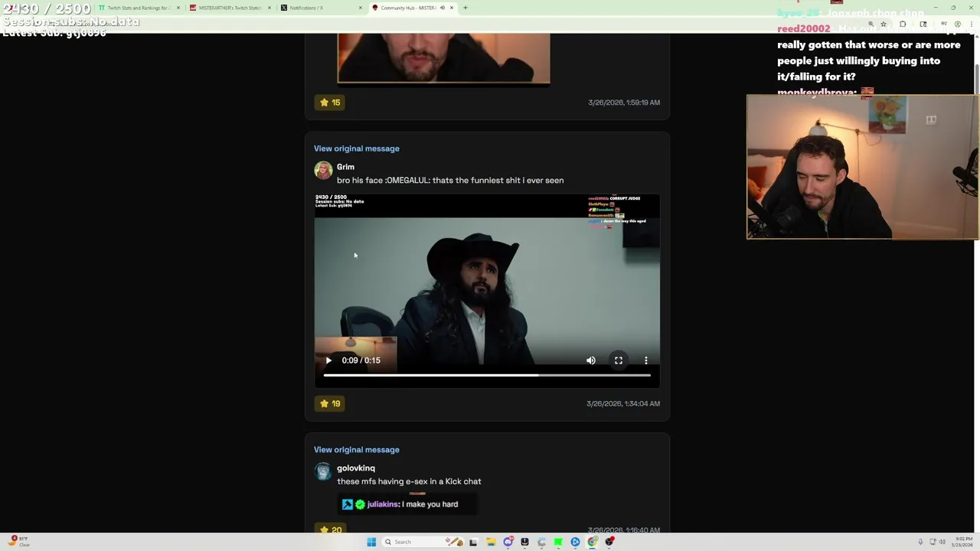Switch to Twitch Stats and Rankings tab
Screen dimensions: 980x551
pyautogui.click(x=139, y=8)
